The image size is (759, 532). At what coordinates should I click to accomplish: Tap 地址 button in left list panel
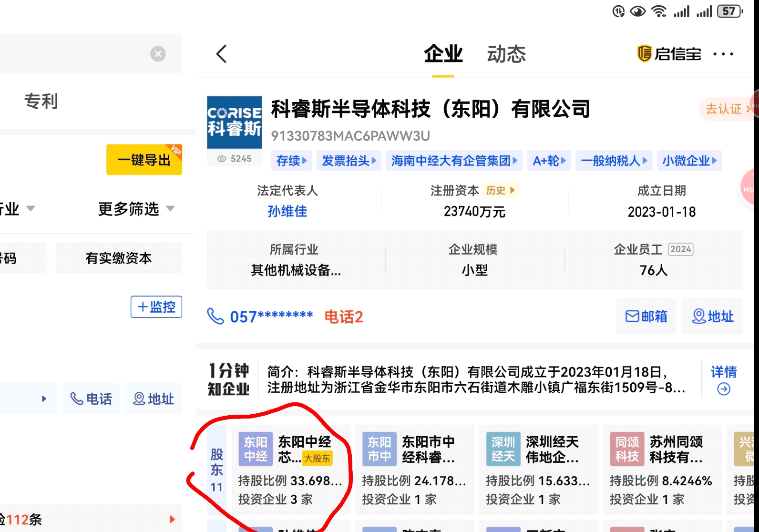tap(154, 399)
